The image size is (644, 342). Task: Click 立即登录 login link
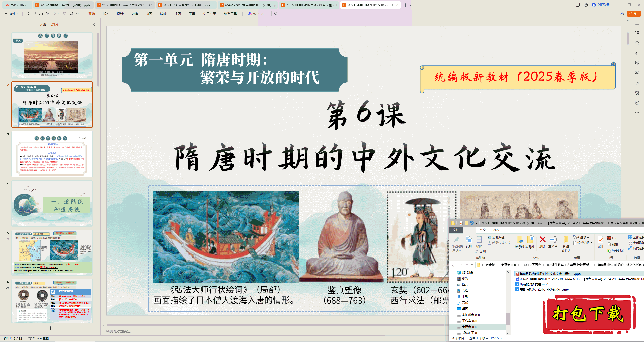[601, 5]
